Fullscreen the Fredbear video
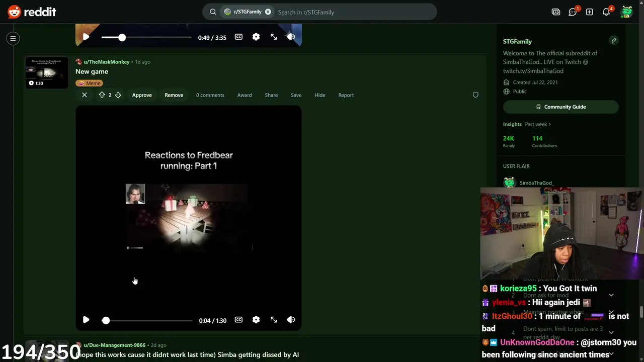Screen dimensions: 644x362 click(274, 320)
